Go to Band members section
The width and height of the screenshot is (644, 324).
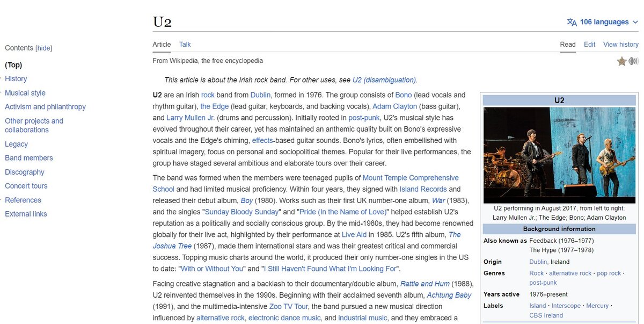tap(29, 158)
